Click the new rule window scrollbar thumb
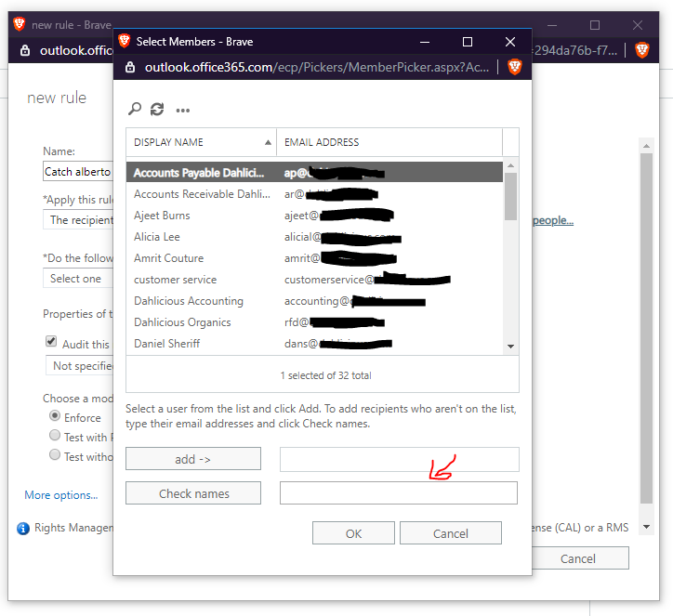Screen dimensions: 673x616 point(646,328)
